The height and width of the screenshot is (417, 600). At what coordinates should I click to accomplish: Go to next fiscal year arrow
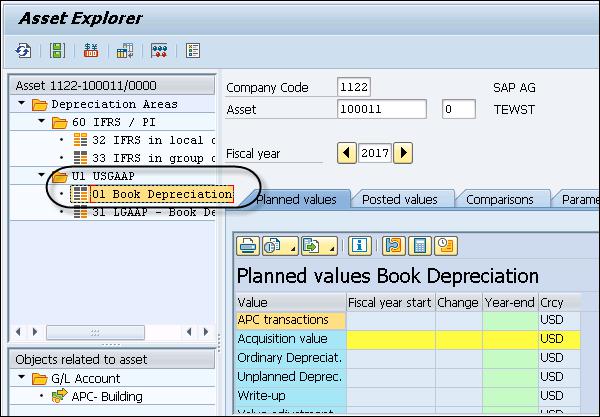tap(403, 153)
